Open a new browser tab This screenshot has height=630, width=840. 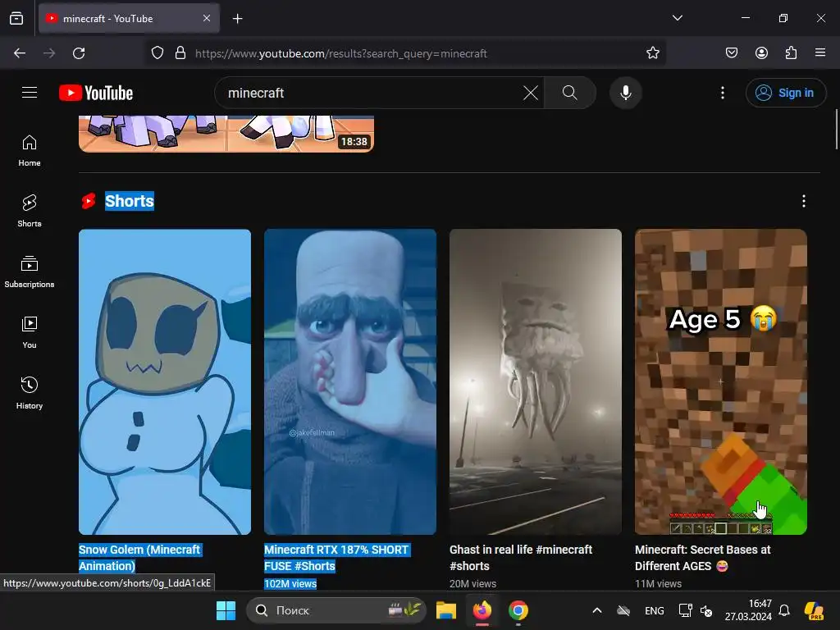click(237, 19)
